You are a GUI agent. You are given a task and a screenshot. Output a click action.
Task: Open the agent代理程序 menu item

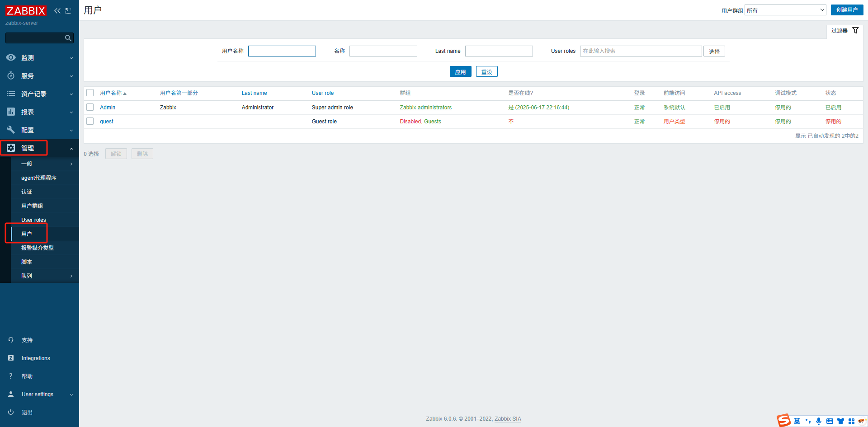pos(45,178)
